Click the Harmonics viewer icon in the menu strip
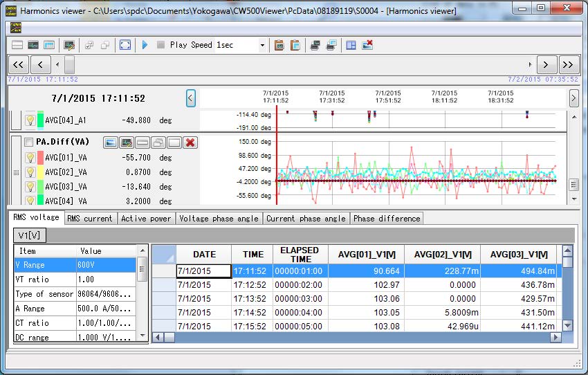588x375 pixels. coord(16,28)
